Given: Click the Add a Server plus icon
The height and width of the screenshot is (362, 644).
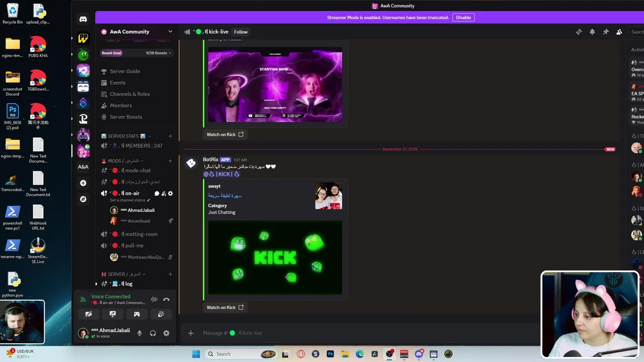Looking at the screenshot, I should coord(83,183).
